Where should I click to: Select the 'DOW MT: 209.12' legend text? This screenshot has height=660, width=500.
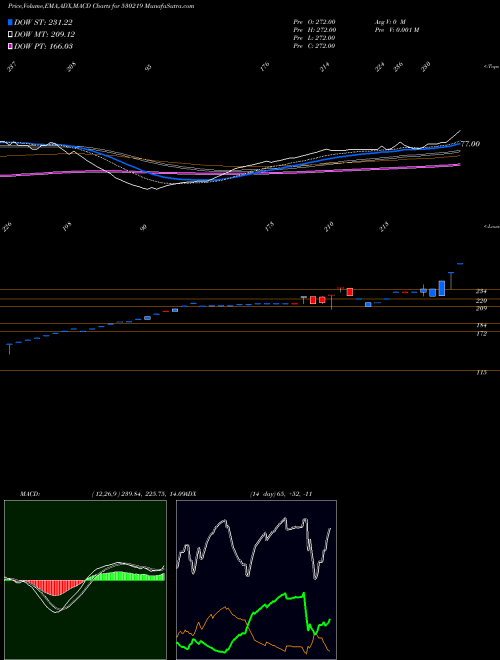[45, 34]
